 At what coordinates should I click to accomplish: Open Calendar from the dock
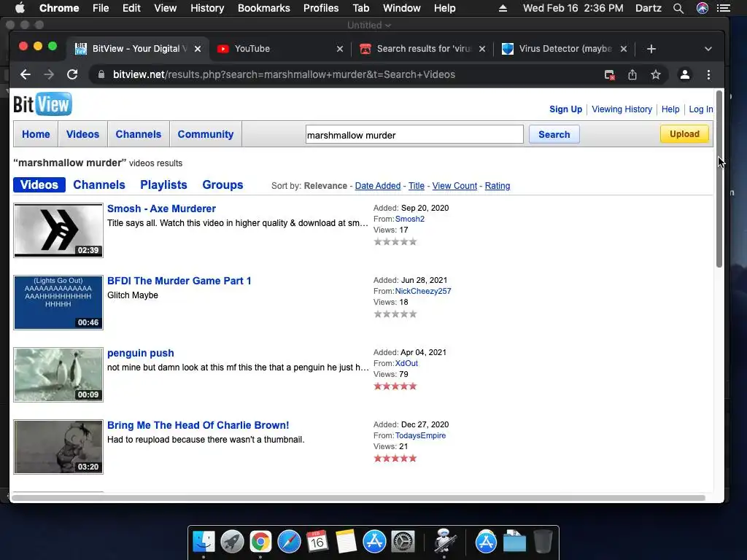point(317,542)
